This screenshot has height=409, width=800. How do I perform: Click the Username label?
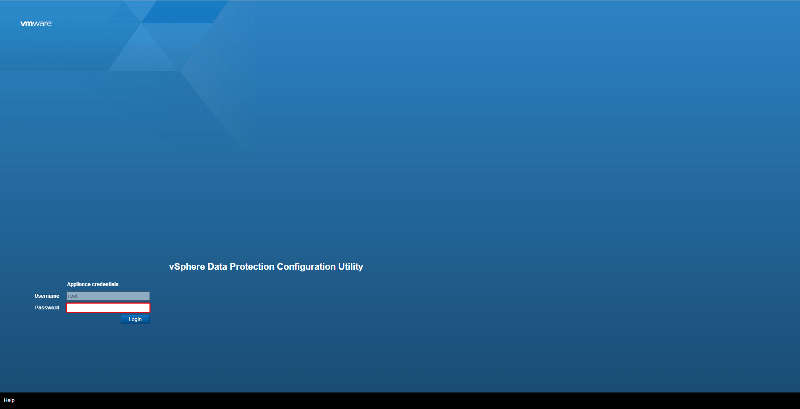tap(47, 296)
